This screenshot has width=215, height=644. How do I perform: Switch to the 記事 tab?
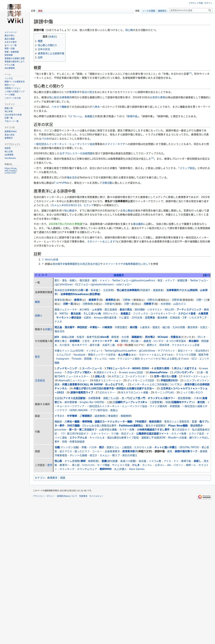point(33,11)
